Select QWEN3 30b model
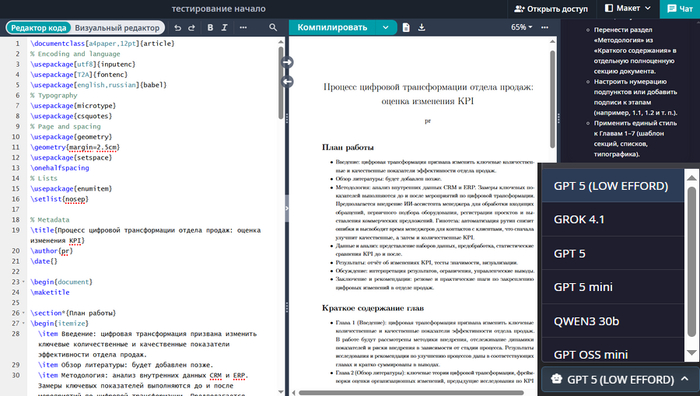The image size is (700, 396). pyautogui.click(x=612, y=321)
